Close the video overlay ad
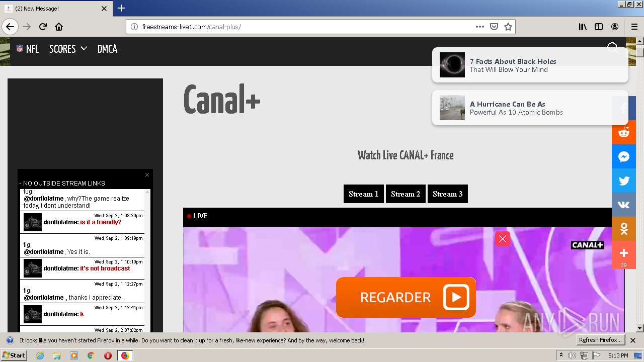The height and width of the screenshot is (362, 644). [x=503, y=239]
